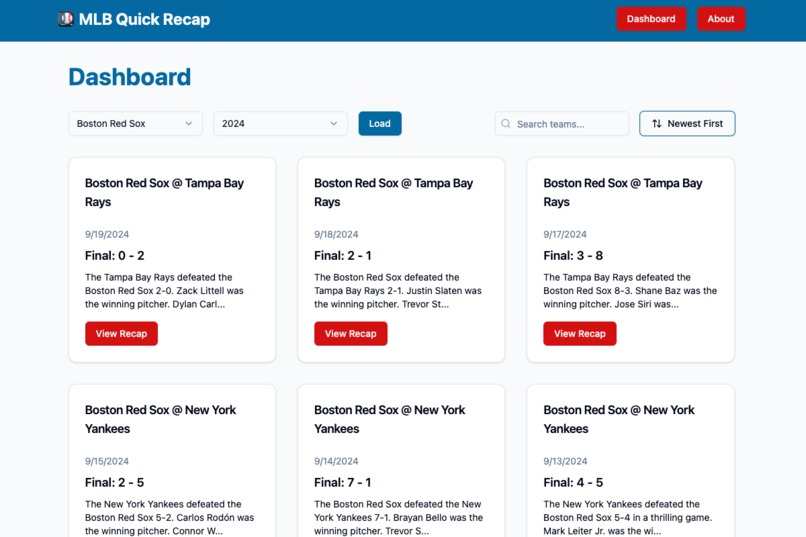The height and width of the screenshot is (537, 806).
Task: Click the 9/17/2024 date text
Action: pyautogui.click(x=565, y=234)
